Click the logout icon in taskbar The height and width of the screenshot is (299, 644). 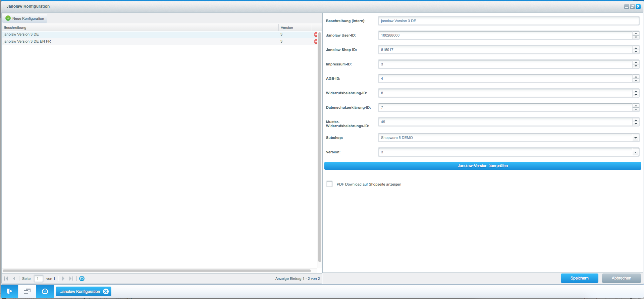click(x=9, y=291)
